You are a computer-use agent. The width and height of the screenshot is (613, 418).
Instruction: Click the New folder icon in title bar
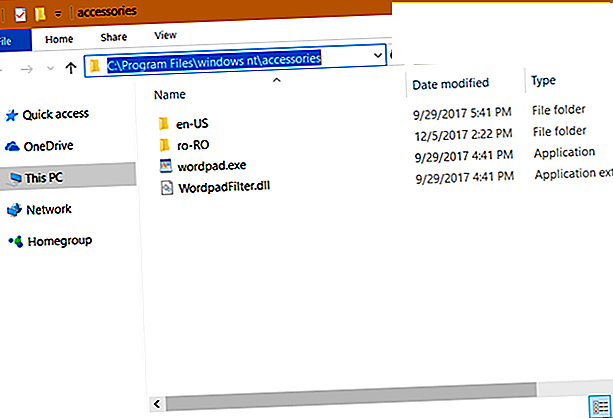[40, 14]
